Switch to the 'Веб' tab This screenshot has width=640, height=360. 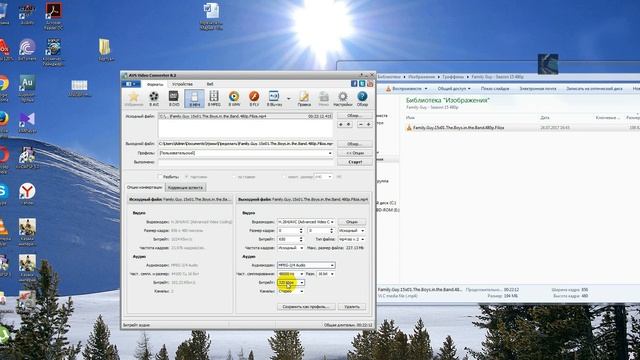(x=210, y=84)
